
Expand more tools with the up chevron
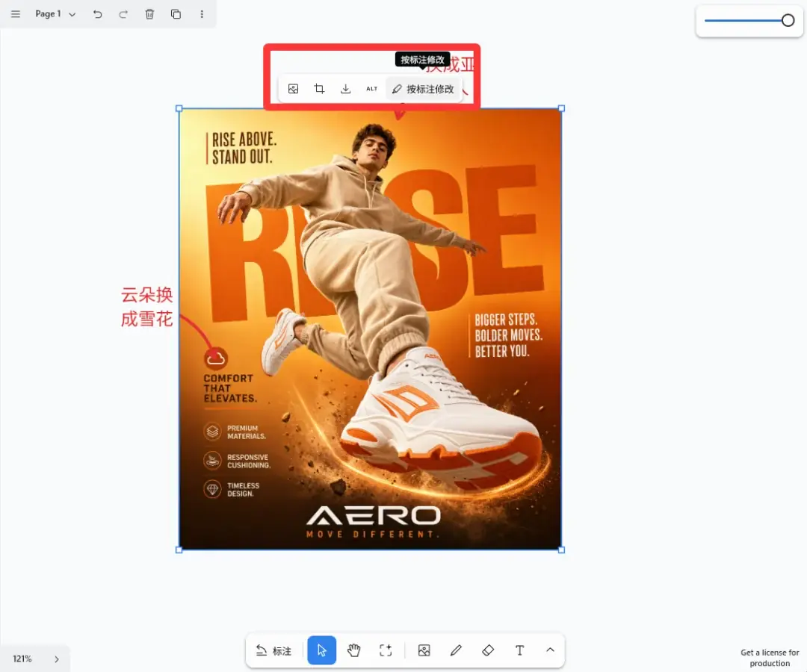tap(550, 650)
